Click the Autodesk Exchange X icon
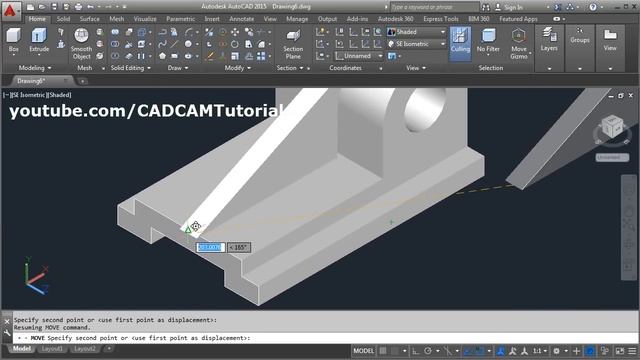 (x=558, y=7)
